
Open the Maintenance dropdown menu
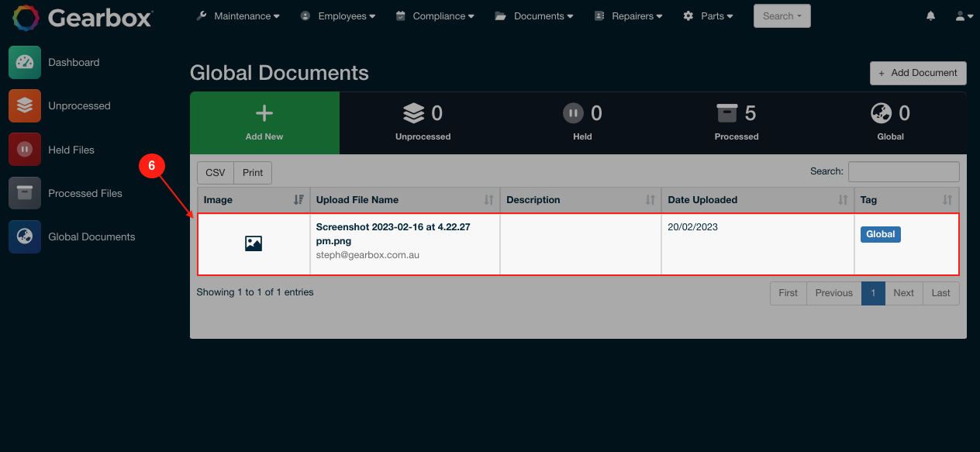pyautogui.click(x=237, y=16)
